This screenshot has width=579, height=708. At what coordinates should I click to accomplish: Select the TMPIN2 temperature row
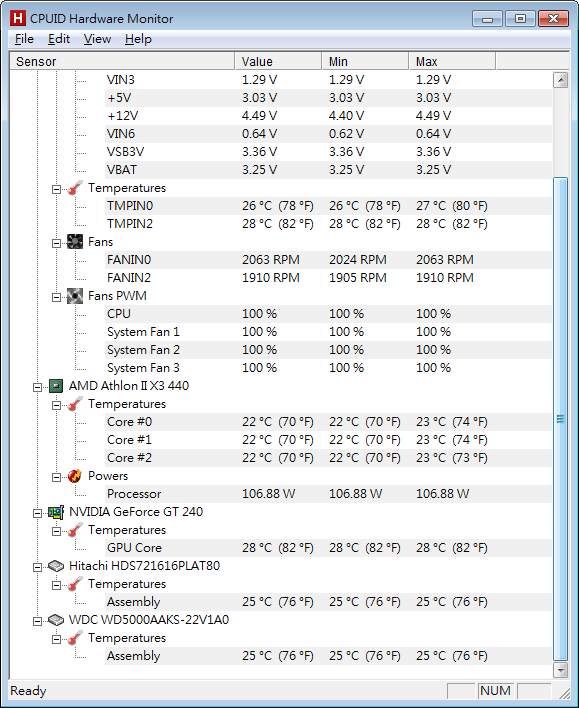click(x=328, y=224)
